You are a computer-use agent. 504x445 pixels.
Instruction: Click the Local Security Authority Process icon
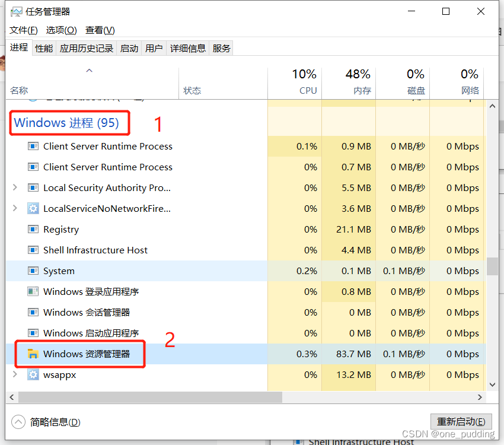click(x=33, y=187)
